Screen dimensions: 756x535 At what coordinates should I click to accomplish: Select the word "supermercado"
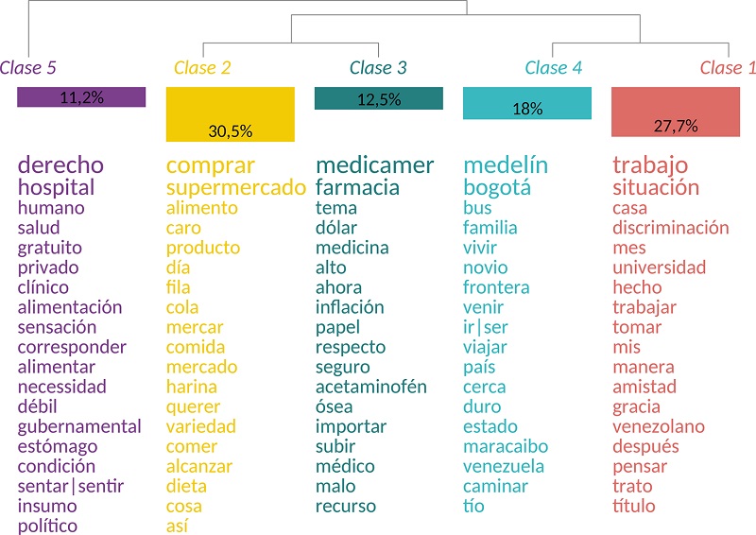pos(236,187)
